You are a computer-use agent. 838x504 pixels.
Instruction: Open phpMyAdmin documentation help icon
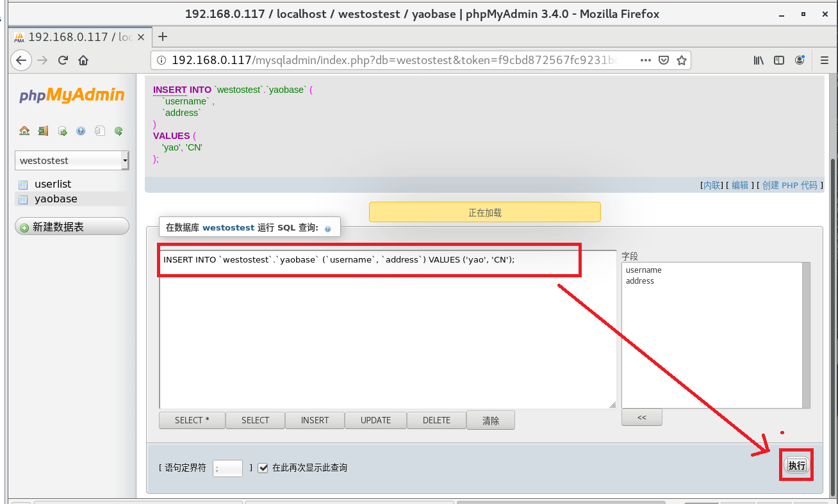point(81,131)
